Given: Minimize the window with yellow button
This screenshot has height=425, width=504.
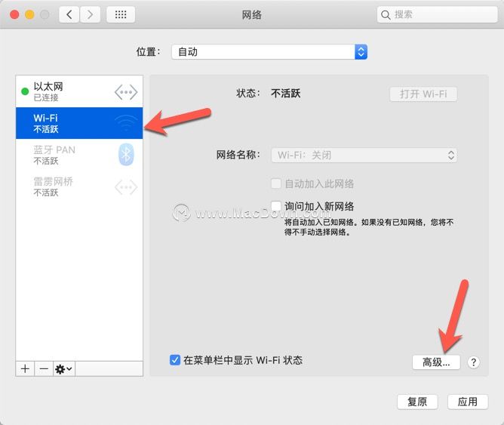Looking at the screenshot, I should (x=29, y=15).
